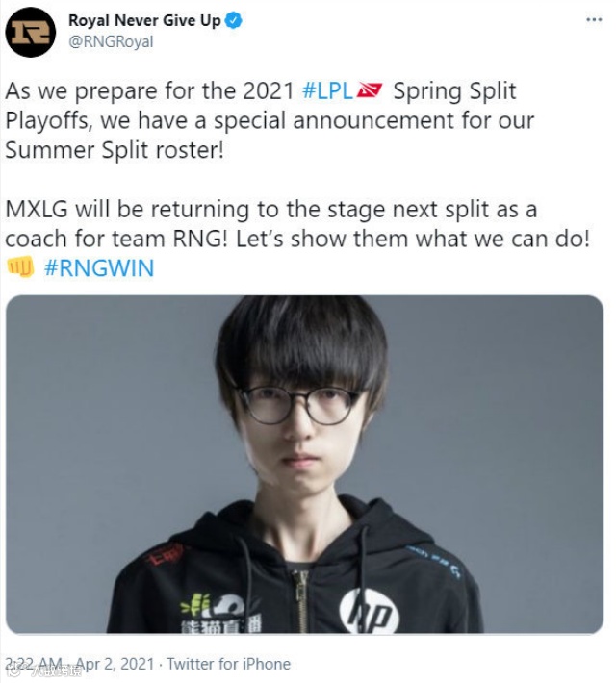This screenshot has width=616, height=683.
Task: Click the watermark icon over the timestamp
Action: pyautogui.click(x=13, y=670)
